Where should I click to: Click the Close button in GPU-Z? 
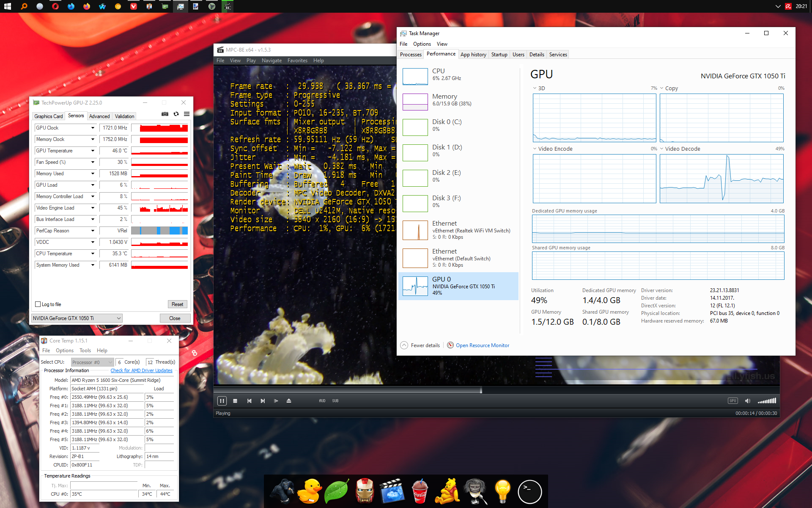175,318
